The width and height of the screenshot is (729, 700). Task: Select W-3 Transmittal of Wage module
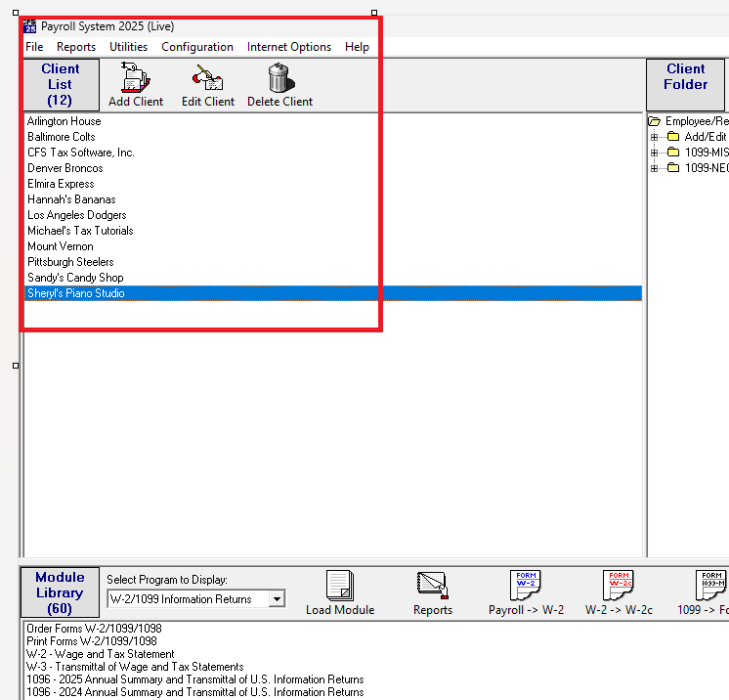pyautogui.click(x=135, y=667)
